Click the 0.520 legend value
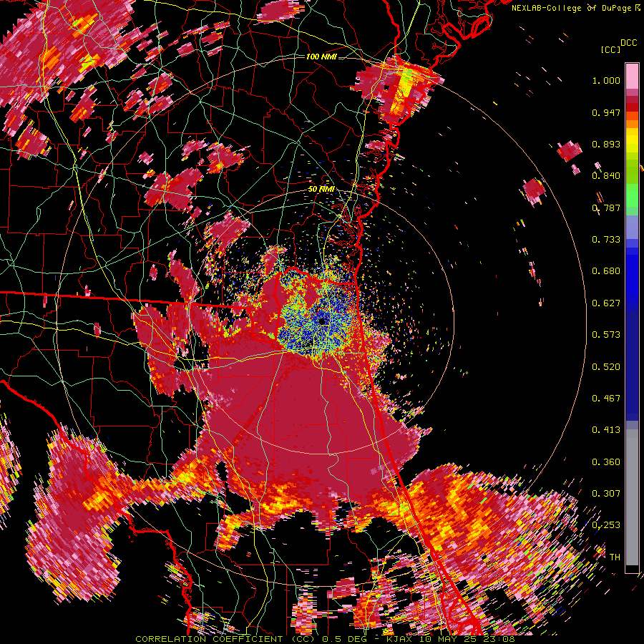 pos(606,367)
